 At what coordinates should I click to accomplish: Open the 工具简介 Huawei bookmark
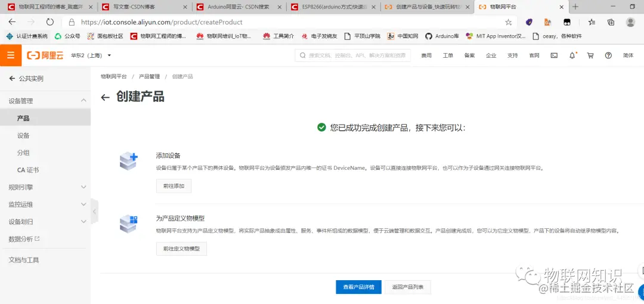click(279, 36)
